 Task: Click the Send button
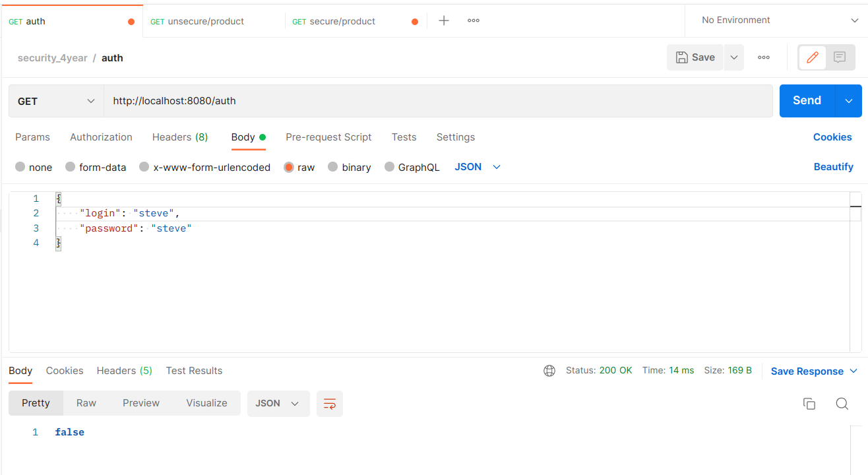(806, 100)
